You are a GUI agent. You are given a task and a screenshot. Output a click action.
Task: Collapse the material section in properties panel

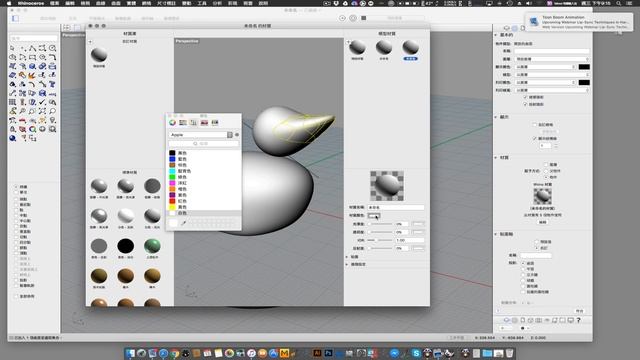click(496, 158)
